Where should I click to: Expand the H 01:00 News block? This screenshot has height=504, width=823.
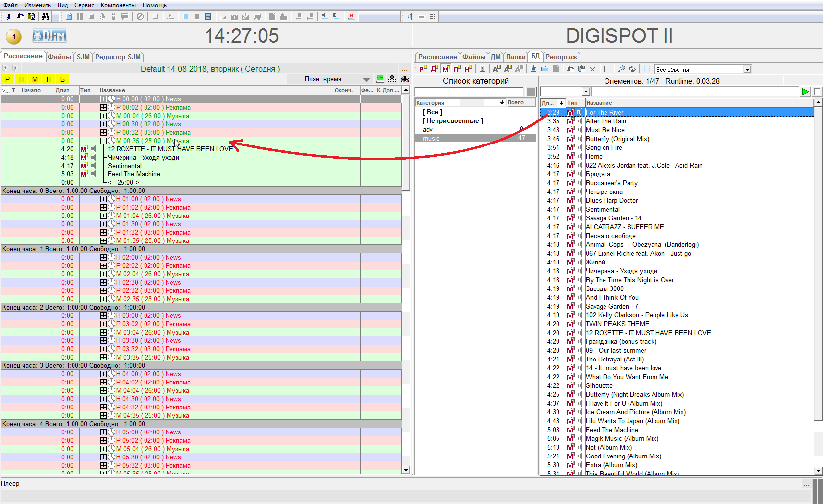[103, 199]
